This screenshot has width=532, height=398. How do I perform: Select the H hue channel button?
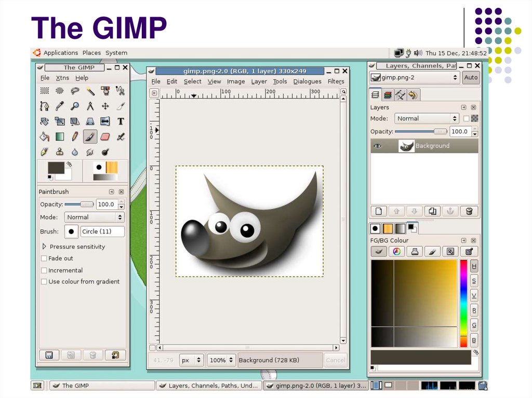(474, 267)
